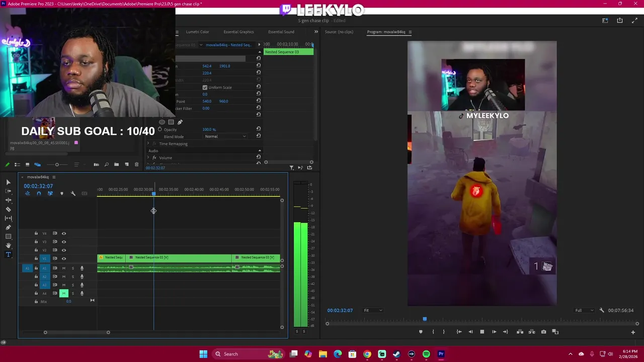The height and width of the screenshot is (362, 644).
Task: Toggle timeline closed captions track icon
Action: (85, 194)
